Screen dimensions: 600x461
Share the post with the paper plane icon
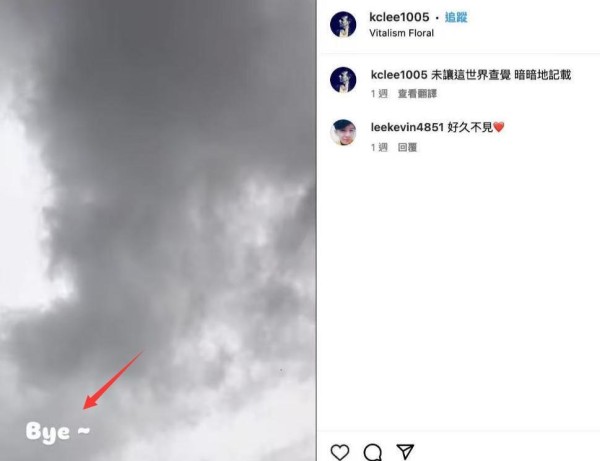[405, 451]
